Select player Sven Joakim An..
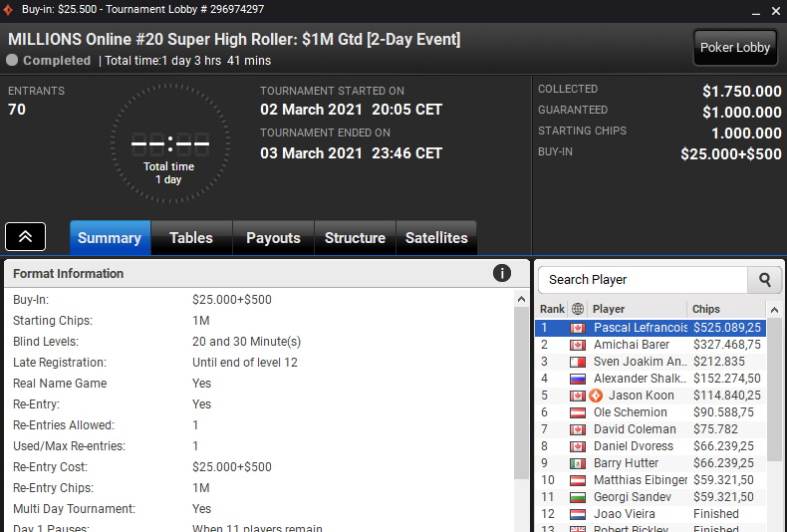The height and width of the screenshot is (532, 787). 651,362
